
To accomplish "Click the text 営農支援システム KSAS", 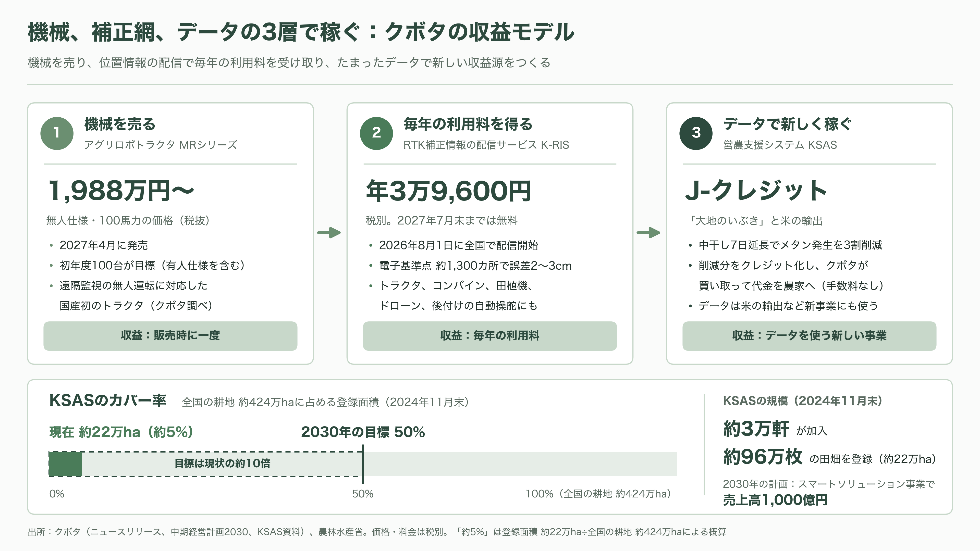I will 780,145.
